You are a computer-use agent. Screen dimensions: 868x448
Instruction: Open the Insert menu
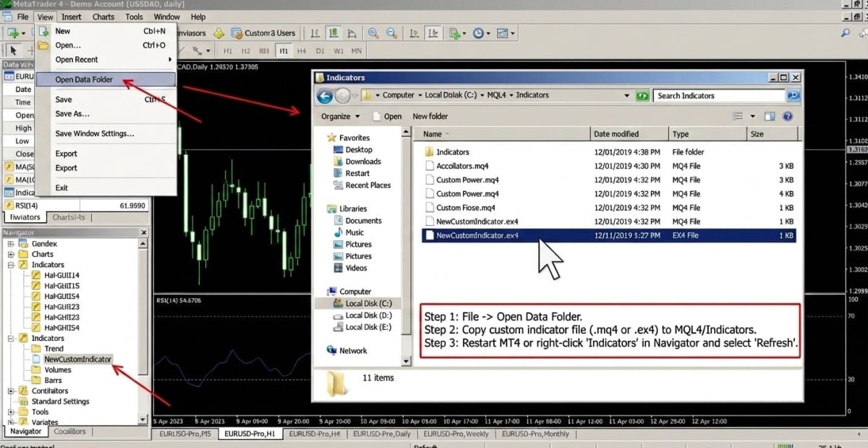pyautogui.click(x=72, y=17)
